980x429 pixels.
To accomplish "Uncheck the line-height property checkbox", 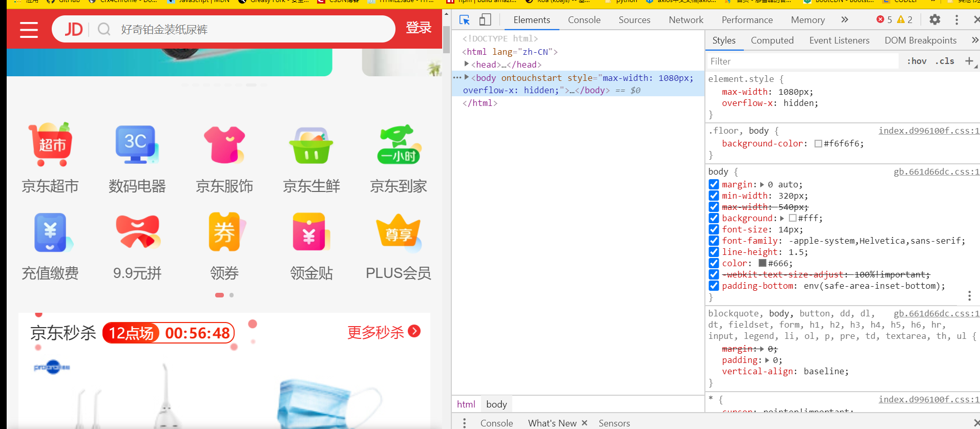I will pyautogui.click(x=714, y=252).
